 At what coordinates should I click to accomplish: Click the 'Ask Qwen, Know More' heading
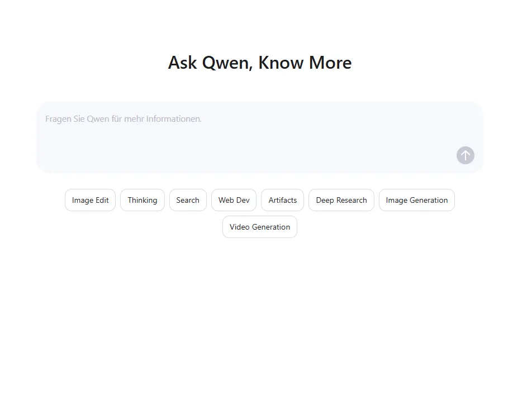[260, 63]
